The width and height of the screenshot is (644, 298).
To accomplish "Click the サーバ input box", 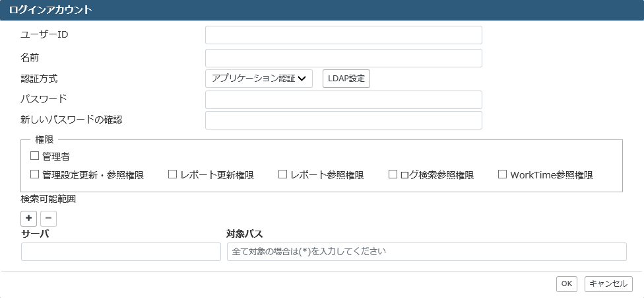I will click(121, 252).
